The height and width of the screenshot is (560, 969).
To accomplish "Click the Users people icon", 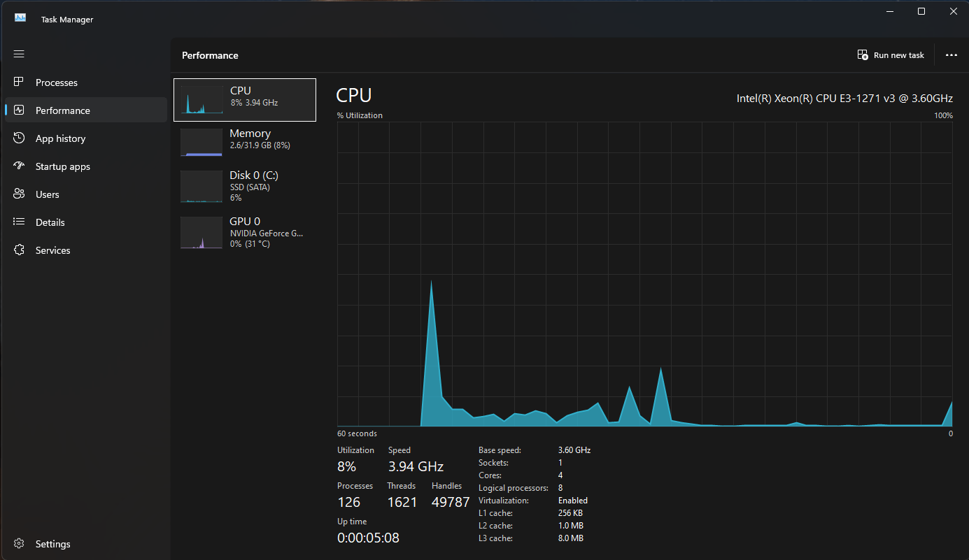I will pos(20,194).
